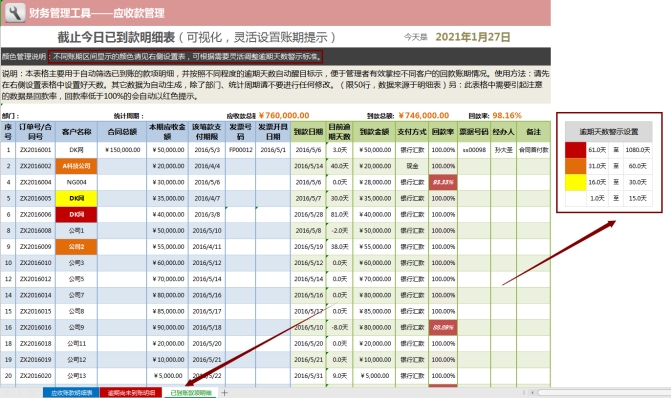Viewport: 671px width, 398px height.
Task: Select the yellow DK网 customer cell
Action: point(77,199)
